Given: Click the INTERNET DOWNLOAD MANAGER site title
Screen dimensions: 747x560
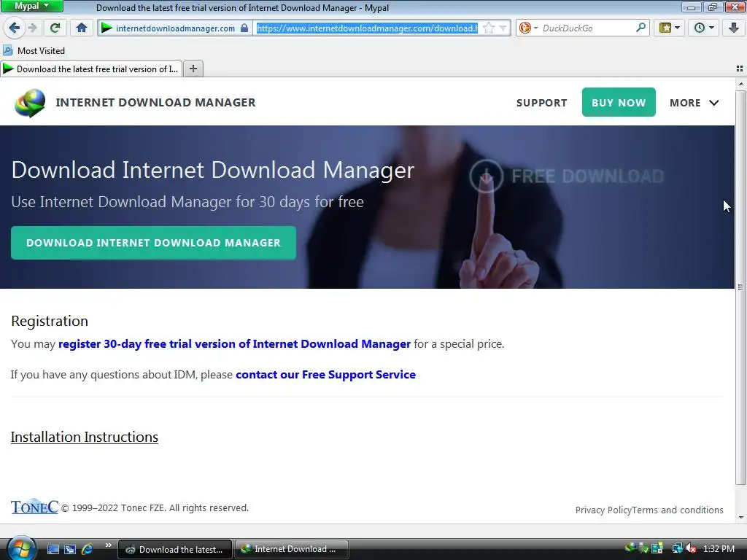Looking at the screenshot, I should [x=156, y=102].
